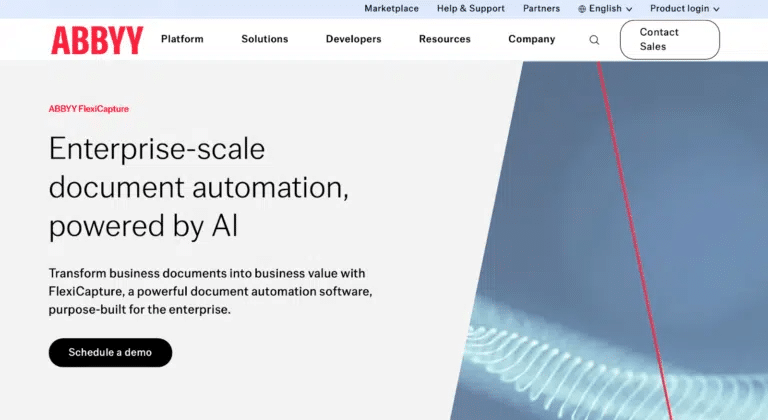Click the ABBYY logo
Image resolution: width=768 pixels, height=420 pixels.
pos(97,40)
